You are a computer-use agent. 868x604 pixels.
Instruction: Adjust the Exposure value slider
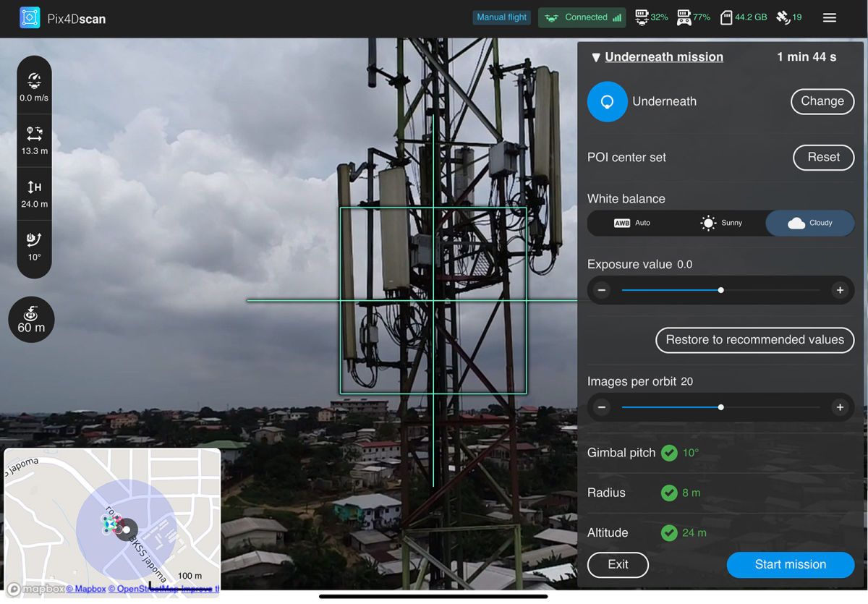coord(720,289)
